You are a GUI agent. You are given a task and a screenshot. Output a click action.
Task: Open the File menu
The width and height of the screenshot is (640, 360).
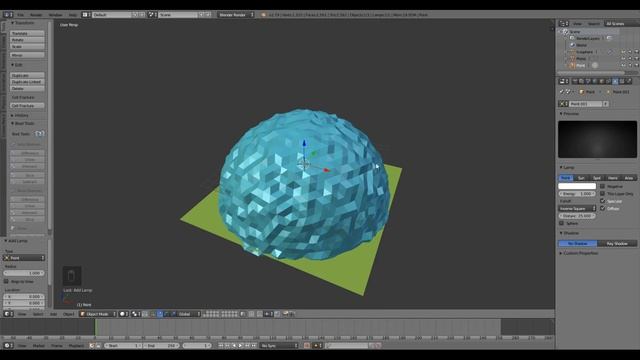pos(20,15)
